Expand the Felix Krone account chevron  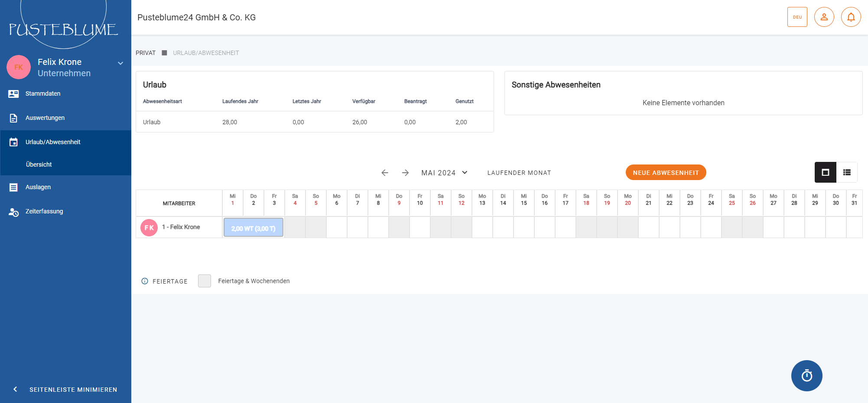click(x=120, y=63)
